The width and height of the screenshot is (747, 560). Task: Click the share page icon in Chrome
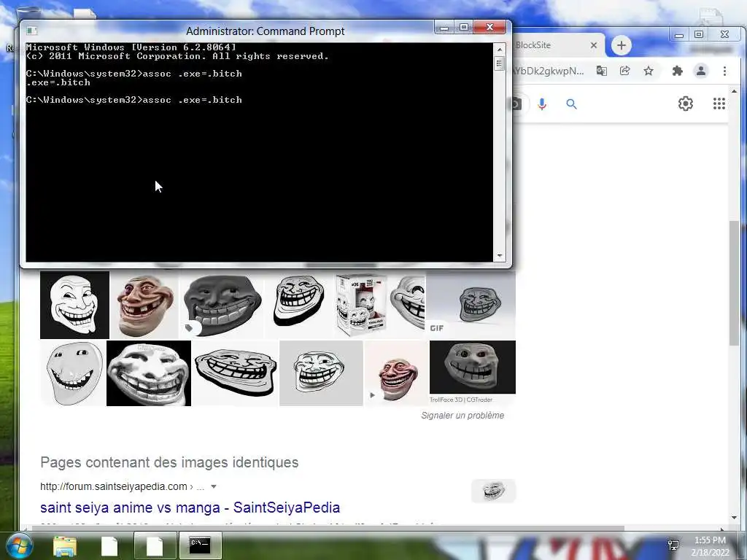pos(624,71)
